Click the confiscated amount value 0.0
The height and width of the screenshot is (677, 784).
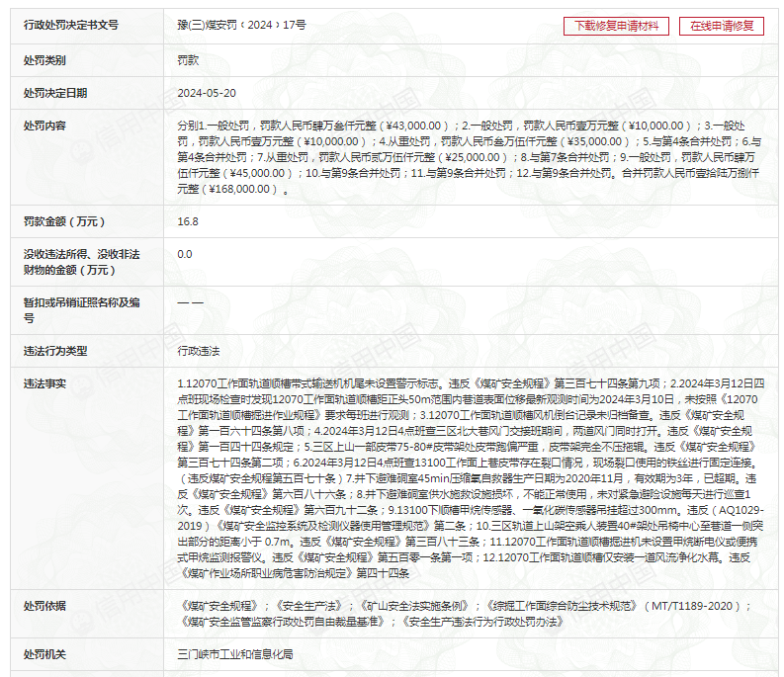point(185,254)
